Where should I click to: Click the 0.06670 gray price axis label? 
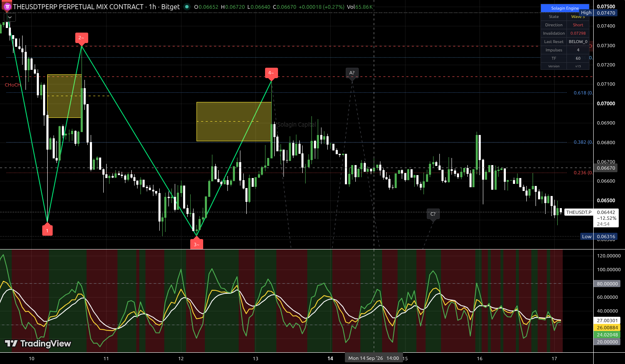(x=606, y=168)
